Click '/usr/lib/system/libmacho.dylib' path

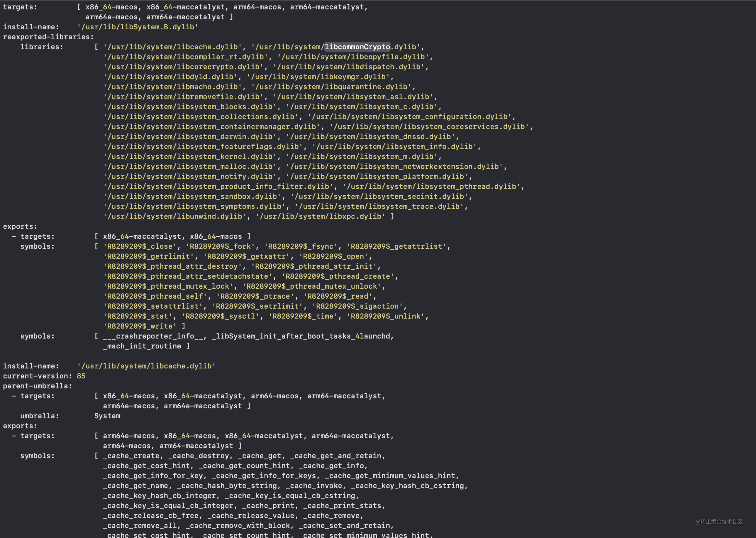click(172, 87)
